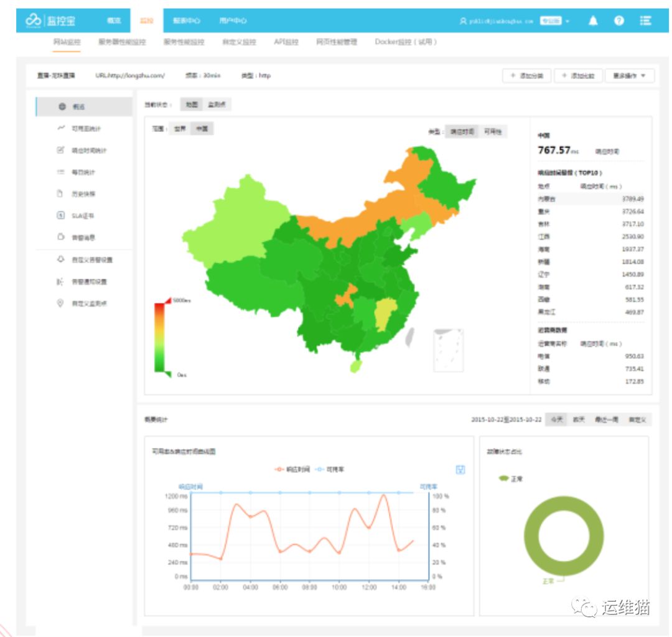Image resolution: width=672 pixels, height=637 pixels.
Task: Expand the 更多操作 dropdown
Action: click(629, 76)
